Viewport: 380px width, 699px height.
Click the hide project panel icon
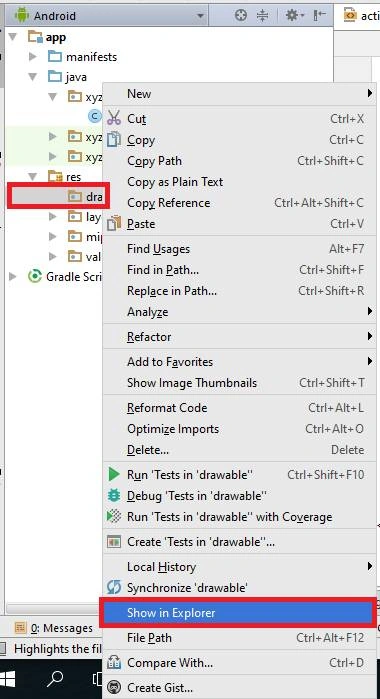click(x=320, y=16)
